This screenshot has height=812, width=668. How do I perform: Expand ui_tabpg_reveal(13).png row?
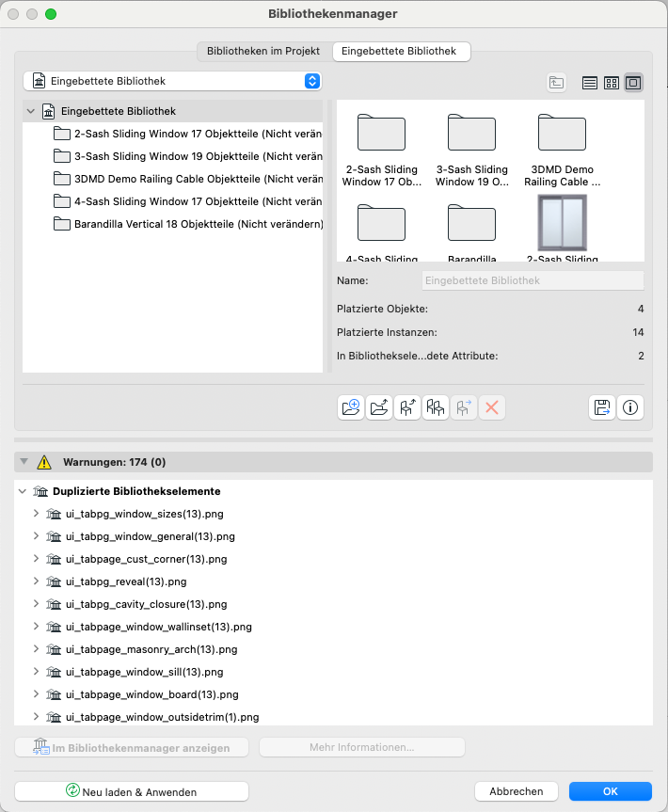[x=36, y=581]
